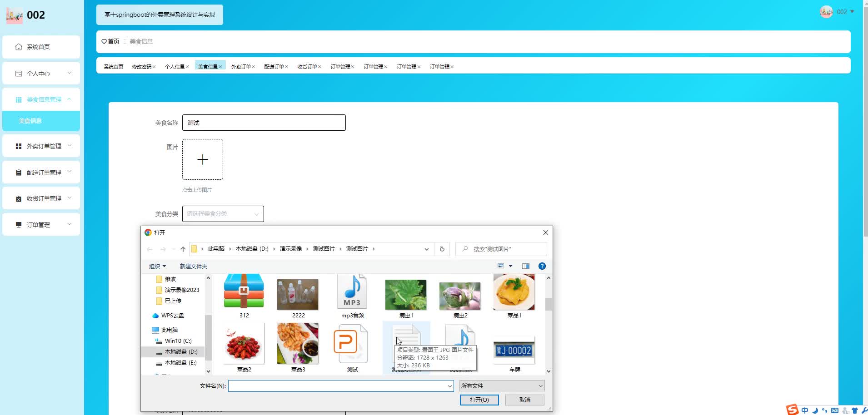Switch to the 外卖订单 tab
868x415 pixels.
(x=241, y=67)
